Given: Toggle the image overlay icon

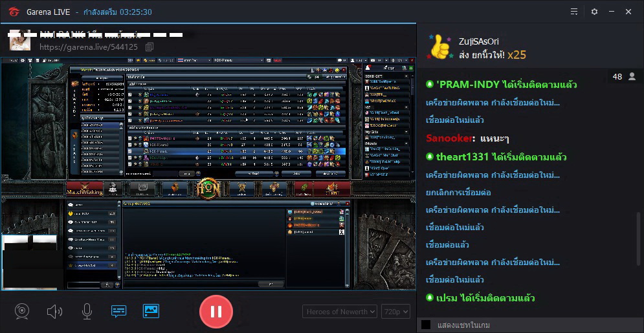Looking at the screenshot, I should (151, 311).
